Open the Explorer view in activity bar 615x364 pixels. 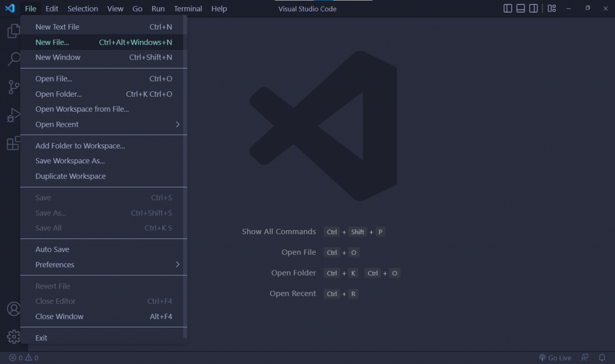click(13, 31)
